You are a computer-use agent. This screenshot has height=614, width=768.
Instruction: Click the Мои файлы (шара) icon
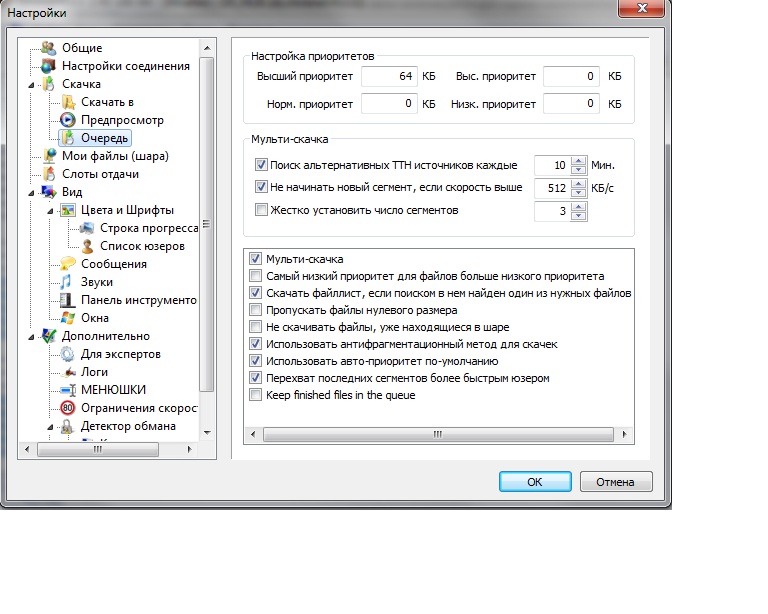[x=49, y=156]
